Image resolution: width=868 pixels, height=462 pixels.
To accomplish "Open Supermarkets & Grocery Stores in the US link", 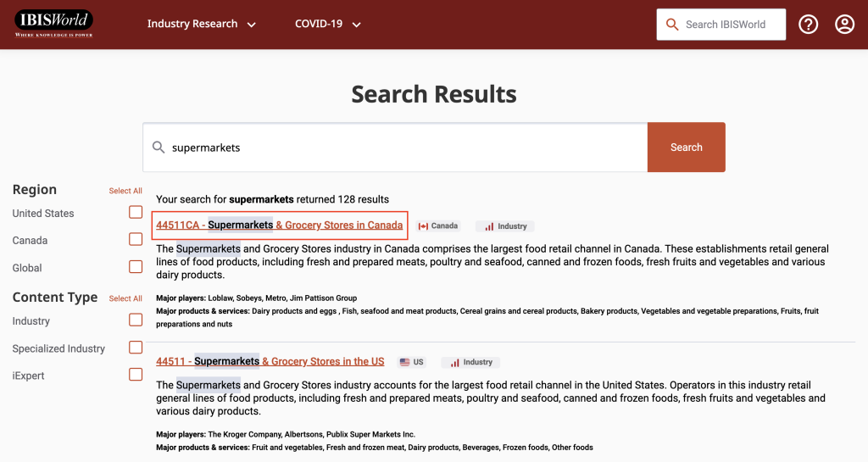I will tap(270, 361).
